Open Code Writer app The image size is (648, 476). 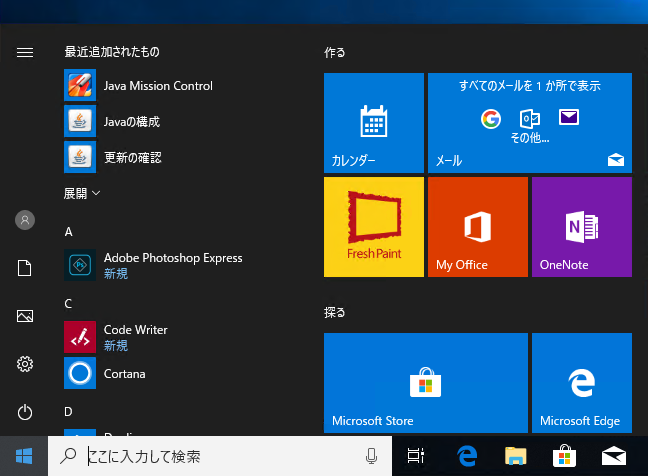tap(116, 337)
